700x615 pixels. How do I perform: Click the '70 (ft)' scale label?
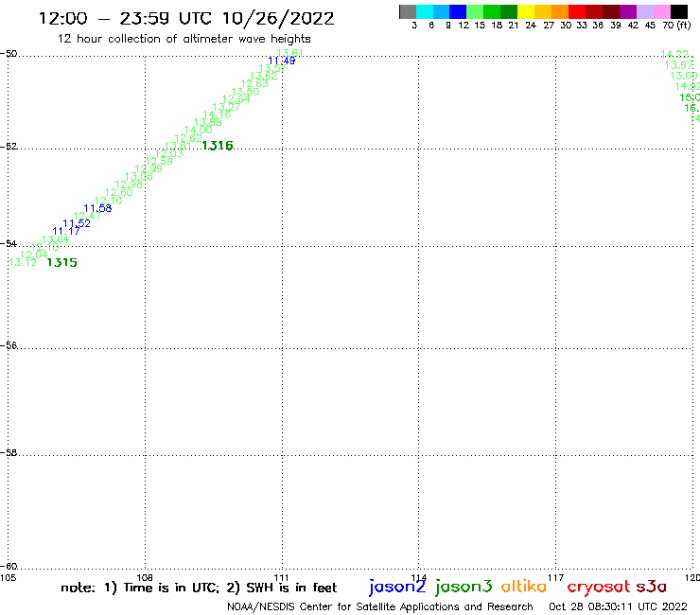(x=676, y=26)
